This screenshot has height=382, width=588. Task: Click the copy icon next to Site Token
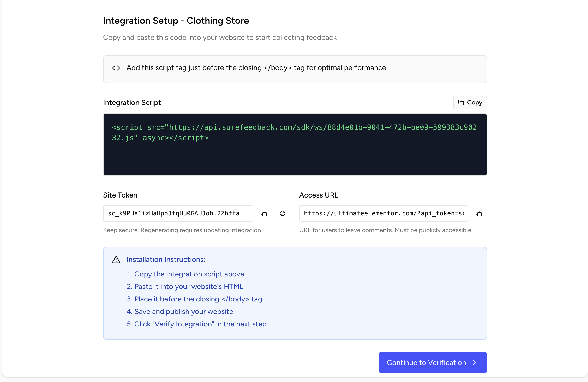click(264, 213)
